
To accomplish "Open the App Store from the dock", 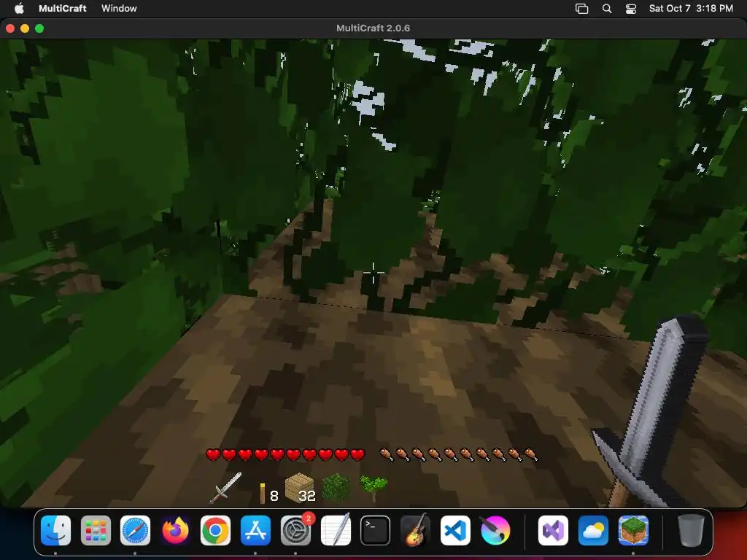I will (255, 530).
